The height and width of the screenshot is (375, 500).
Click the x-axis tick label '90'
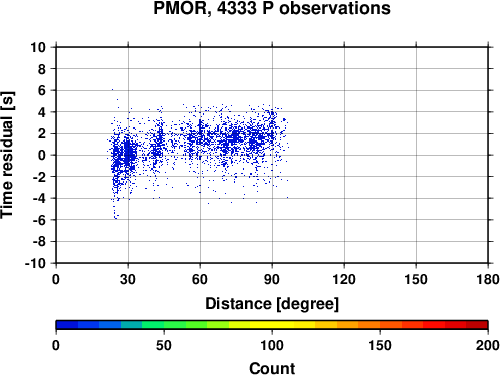[x=272, y=279]
